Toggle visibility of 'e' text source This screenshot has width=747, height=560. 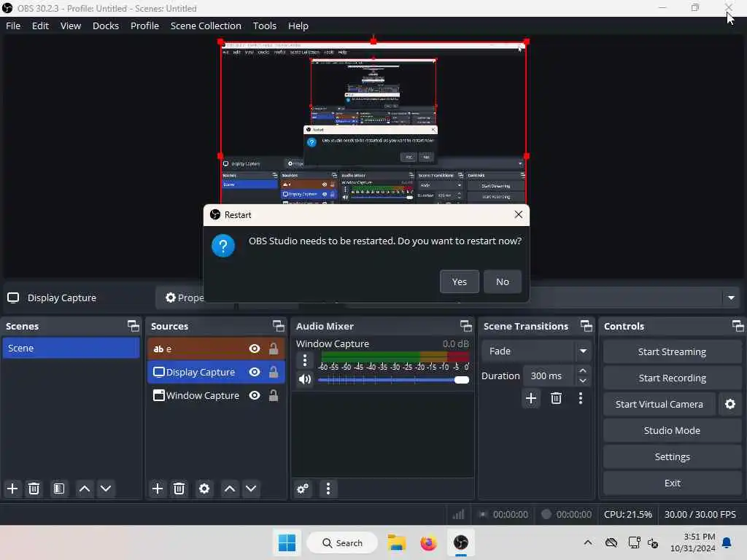tap(255, 349)
